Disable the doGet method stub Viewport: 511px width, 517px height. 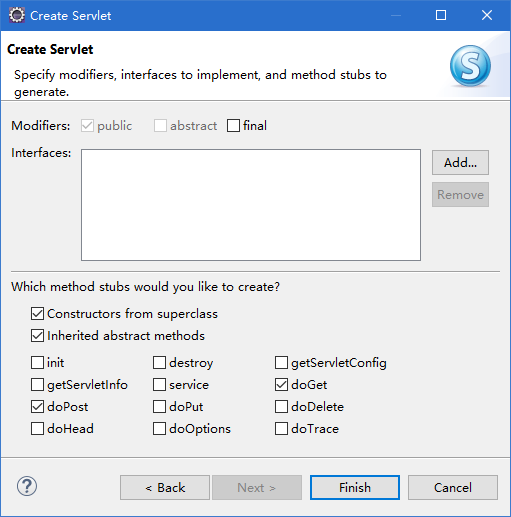[x=281, y=385]
